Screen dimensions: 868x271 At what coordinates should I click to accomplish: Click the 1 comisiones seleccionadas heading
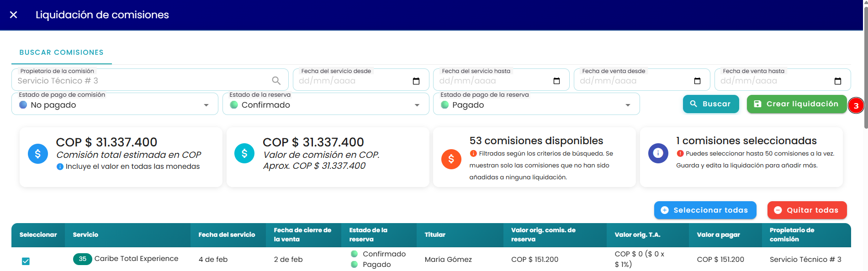[746, 141]
